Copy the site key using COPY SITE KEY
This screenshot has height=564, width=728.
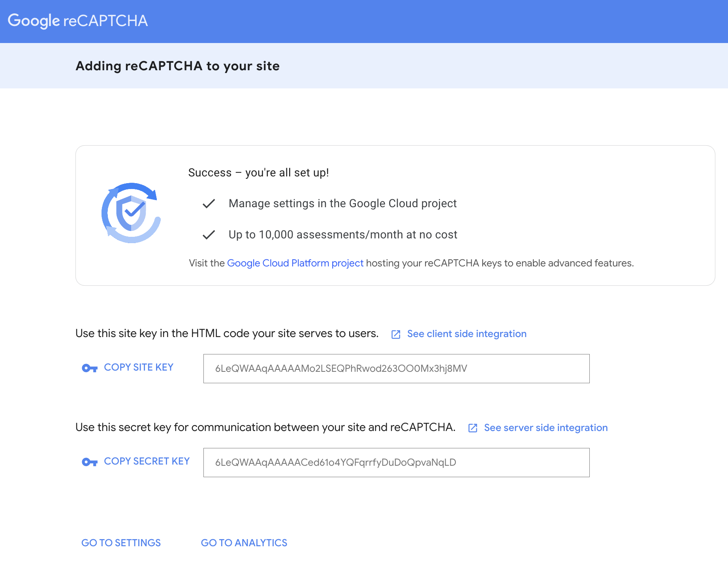138,367
